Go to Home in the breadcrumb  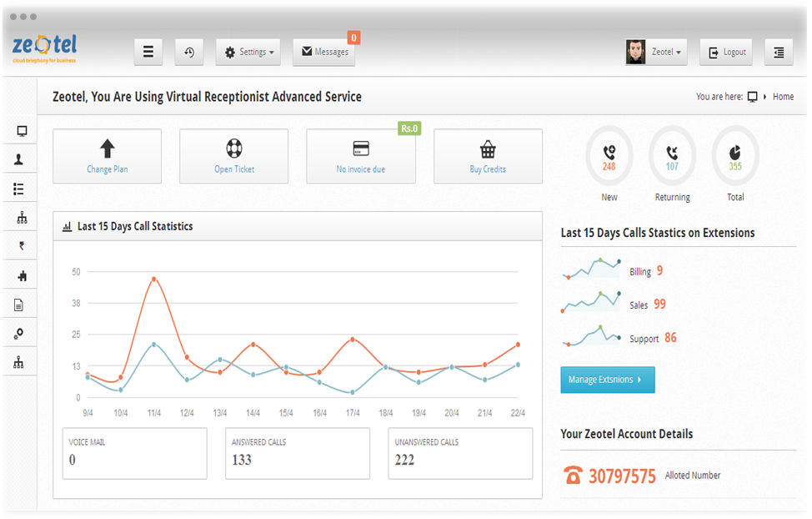click(783, 97)
